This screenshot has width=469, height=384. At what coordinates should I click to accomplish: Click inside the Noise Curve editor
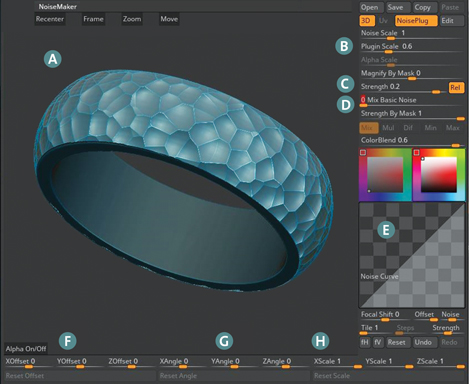(412, 255)
